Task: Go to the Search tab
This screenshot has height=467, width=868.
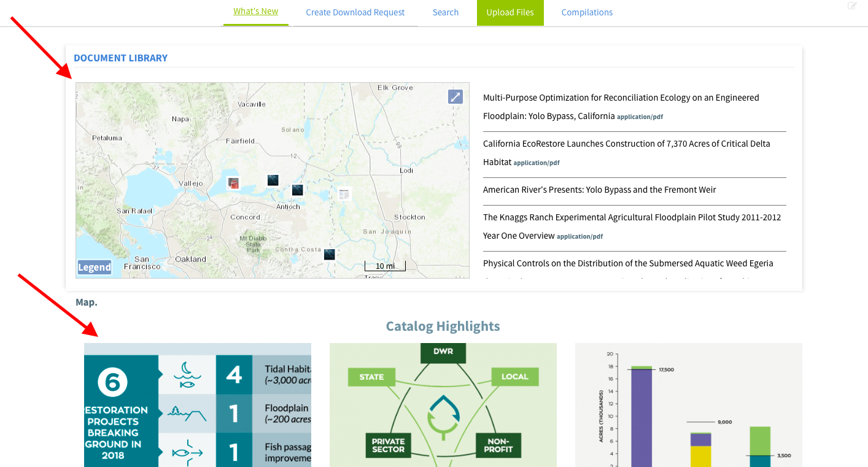Action: [x=446, y=12]
